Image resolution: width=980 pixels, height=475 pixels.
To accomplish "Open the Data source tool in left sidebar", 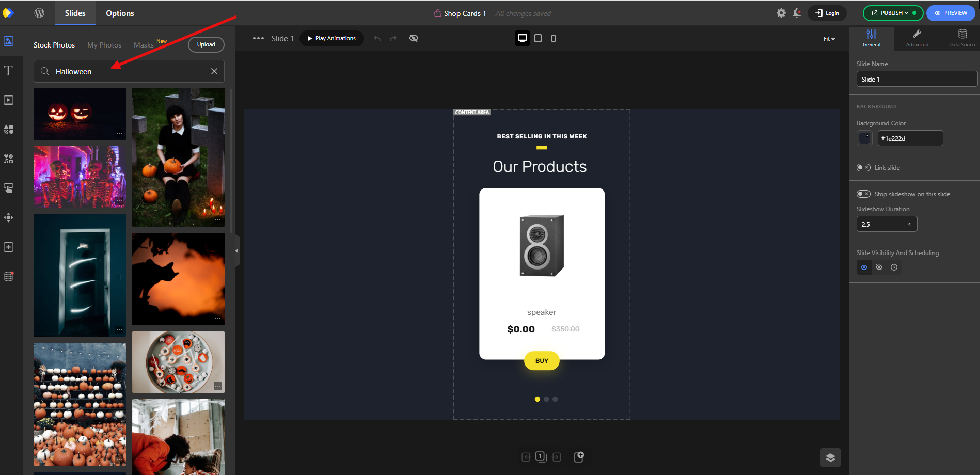I will coord(9,276).
